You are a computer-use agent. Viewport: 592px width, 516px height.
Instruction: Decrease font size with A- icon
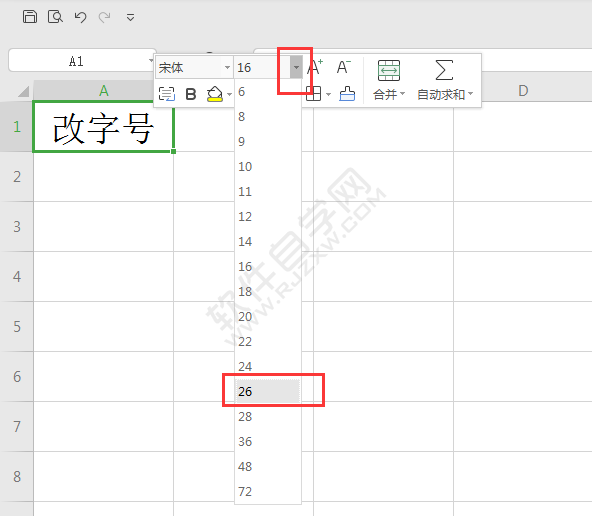(x=344, y=67)
